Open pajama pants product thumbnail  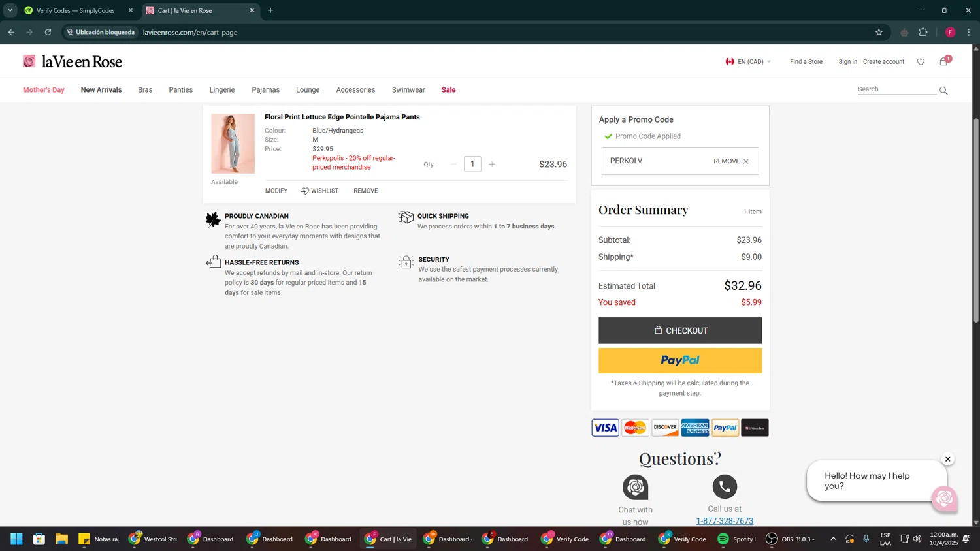[233, 144]
